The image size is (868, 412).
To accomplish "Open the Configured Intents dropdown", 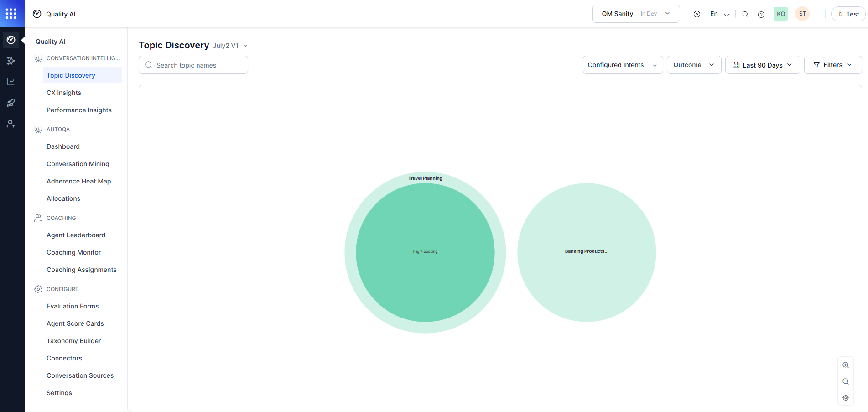I will (x=623, y=65).
